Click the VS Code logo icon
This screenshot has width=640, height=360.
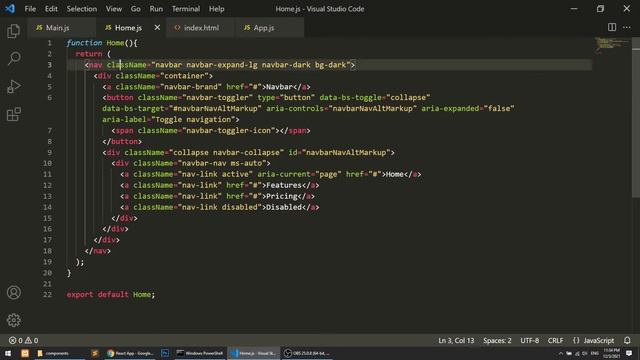pyautogui.click(x=10, y=9)
